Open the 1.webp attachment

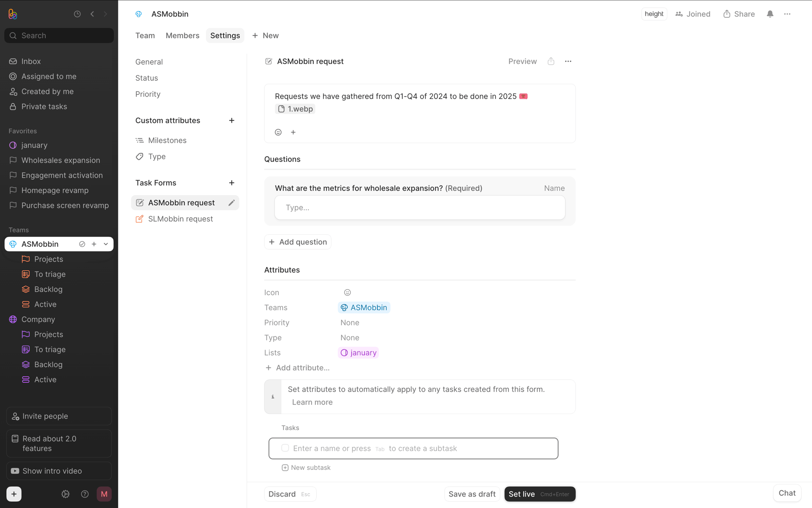tap(295, 109)
